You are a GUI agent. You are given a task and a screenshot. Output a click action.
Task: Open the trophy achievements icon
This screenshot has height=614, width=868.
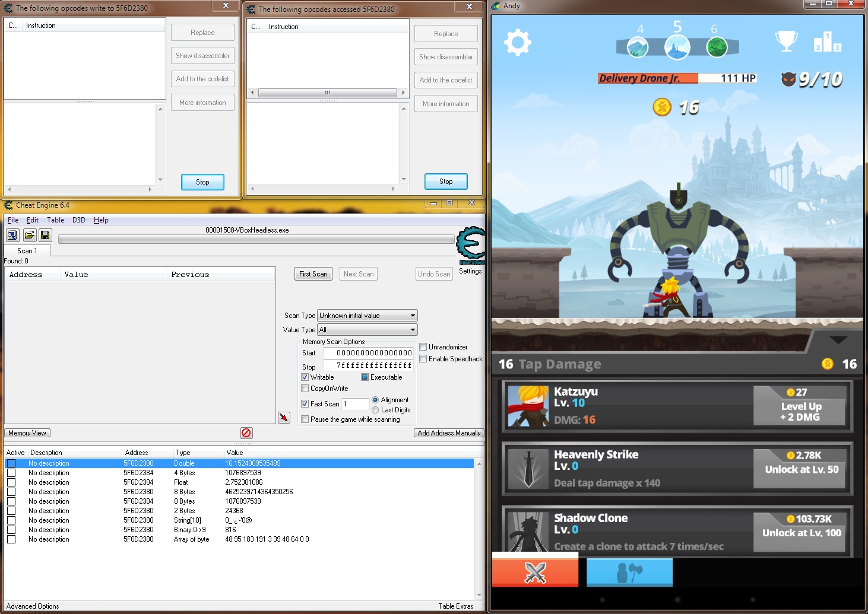[786, 41]
